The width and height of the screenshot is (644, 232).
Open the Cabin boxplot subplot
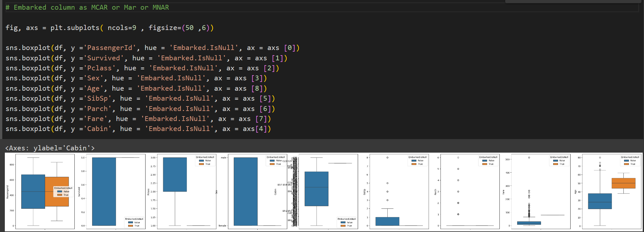(x=328, y=192)
